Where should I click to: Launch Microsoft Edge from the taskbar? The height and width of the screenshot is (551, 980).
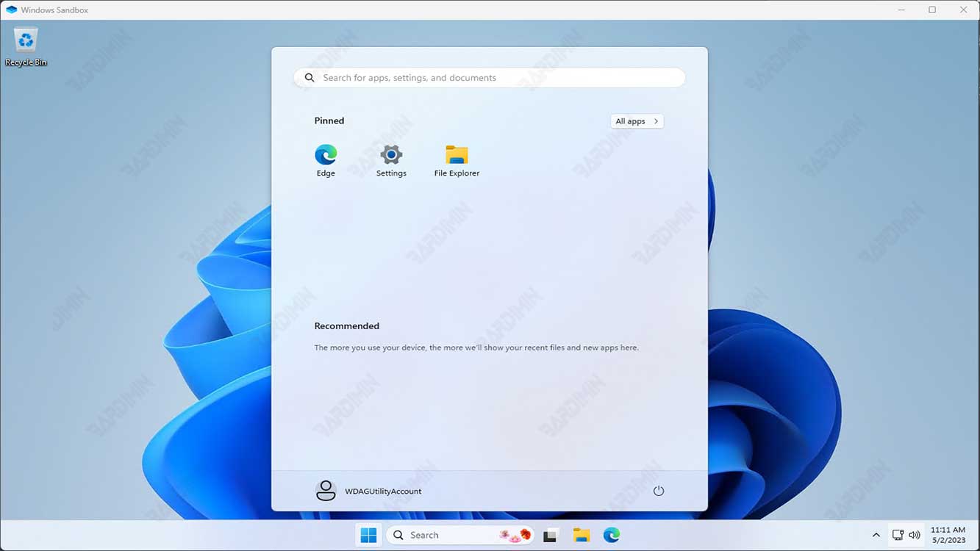point(611,535)
